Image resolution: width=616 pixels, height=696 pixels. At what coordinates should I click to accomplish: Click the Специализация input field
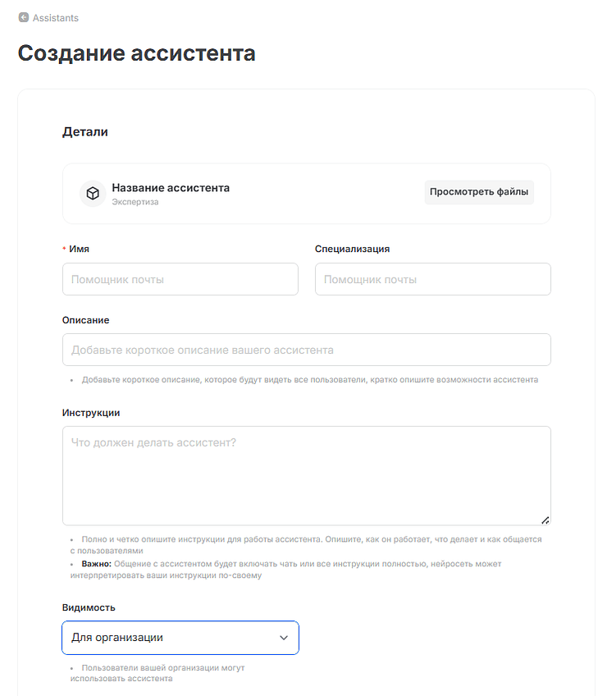432,279
